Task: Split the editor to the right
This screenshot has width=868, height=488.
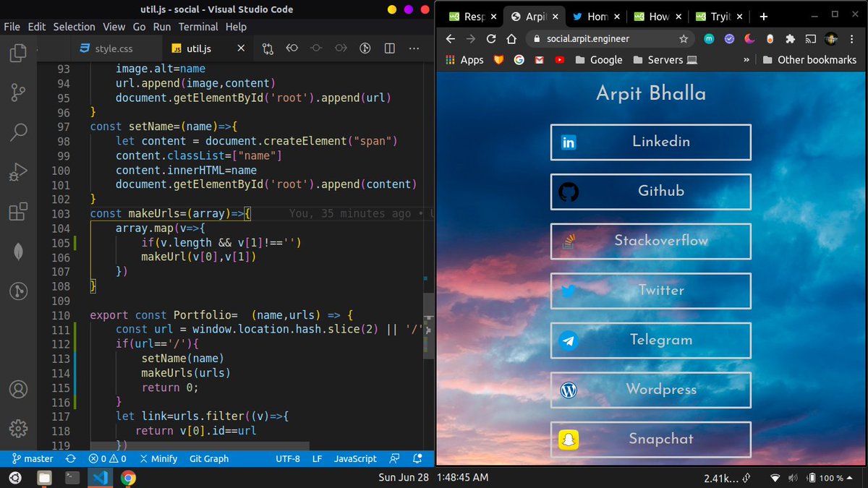Action: [389, 48]
